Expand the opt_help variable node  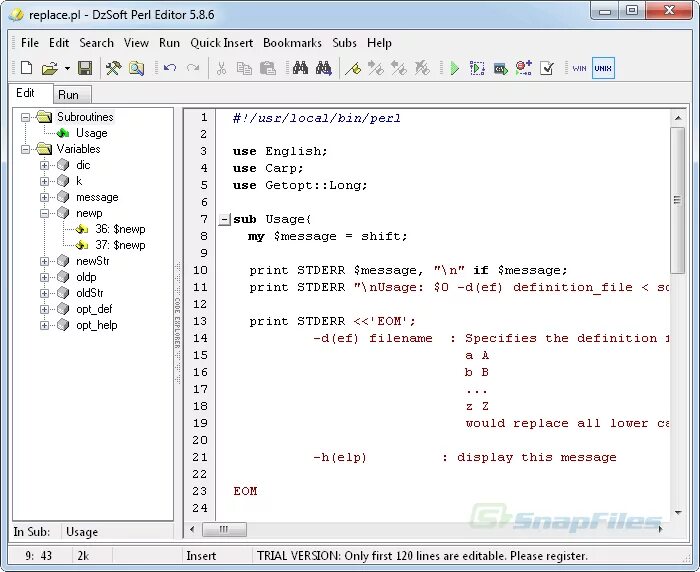click(44, 326)
